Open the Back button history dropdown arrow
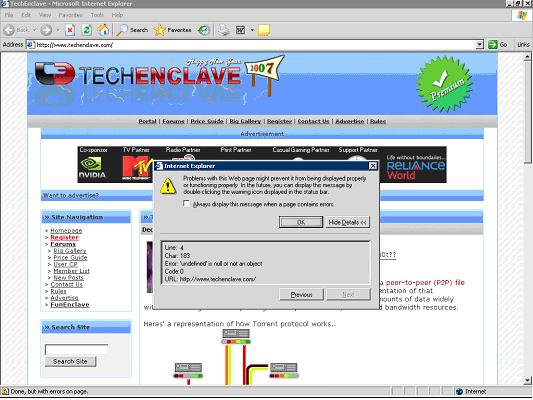533x400 pixels. 34,30
